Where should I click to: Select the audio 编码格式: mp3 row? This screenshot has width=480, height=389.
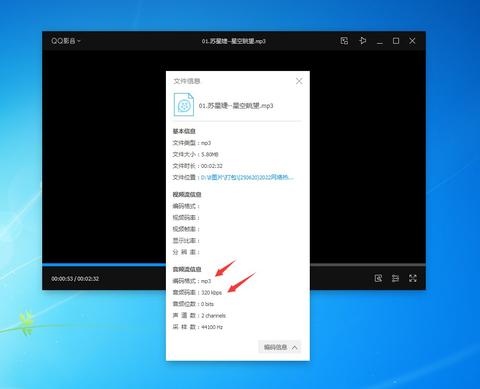(192, 281)
